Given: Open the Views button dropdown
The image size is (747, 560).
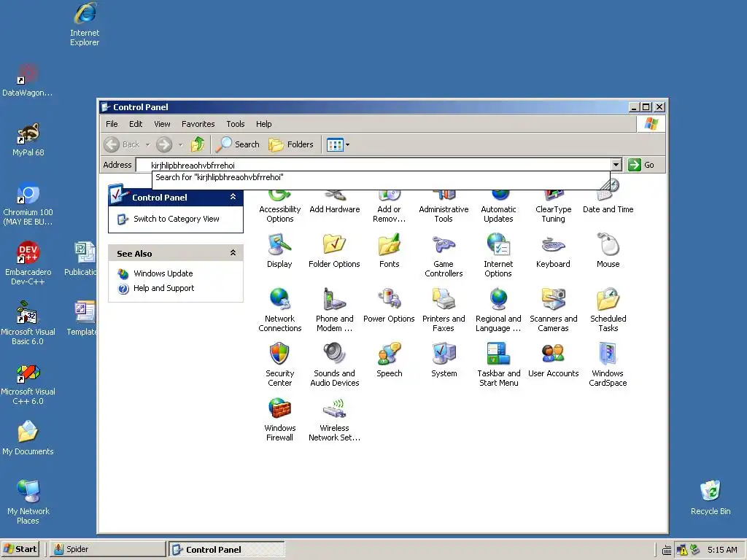Looking at the screenshot, I should [x=347, y=144].
